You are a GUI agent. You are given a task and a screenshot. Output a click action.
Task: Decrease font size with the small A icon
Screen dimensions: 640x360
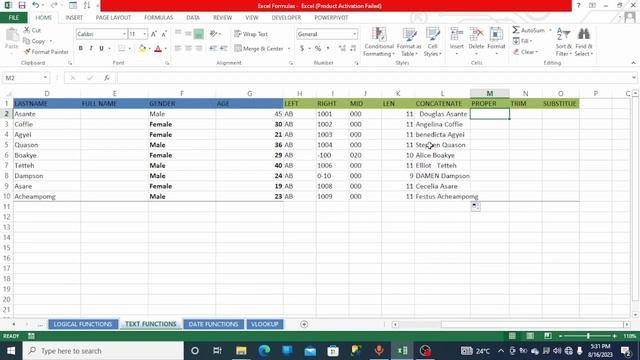[x=164, y=34]
